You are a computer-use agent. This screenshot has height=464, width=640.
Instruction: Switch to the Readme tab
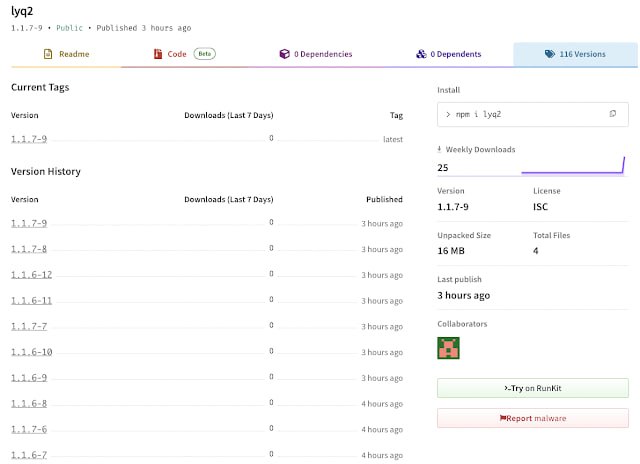(x=66, y=54)
